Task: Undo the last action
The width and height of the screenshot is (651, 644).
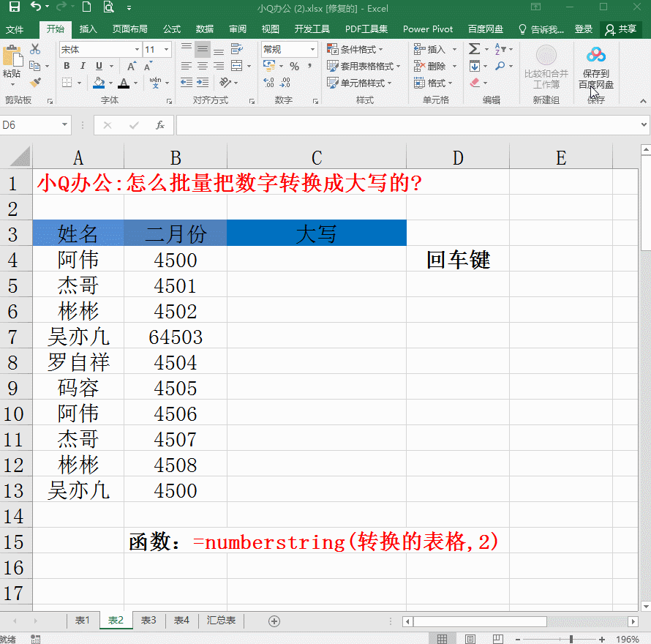Action: click(36, 7)
